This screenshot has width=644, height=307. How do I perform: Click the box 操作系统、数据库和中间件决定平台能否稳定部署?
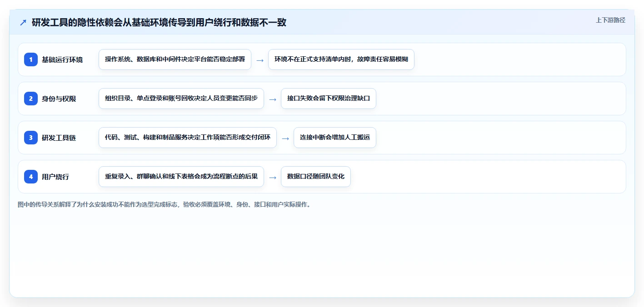[x=175, y=59]
